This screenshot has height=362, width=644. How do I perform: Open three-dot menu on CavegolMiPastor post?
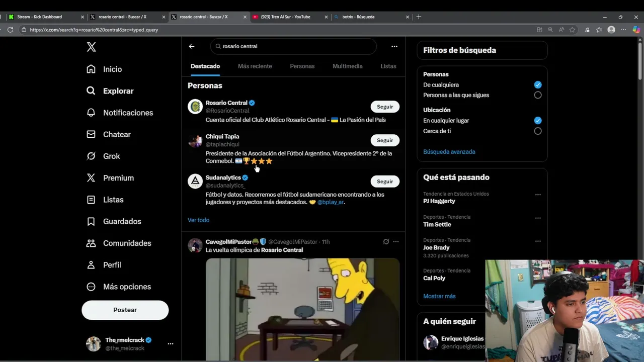pyautogui.click(x=396, y=242)
